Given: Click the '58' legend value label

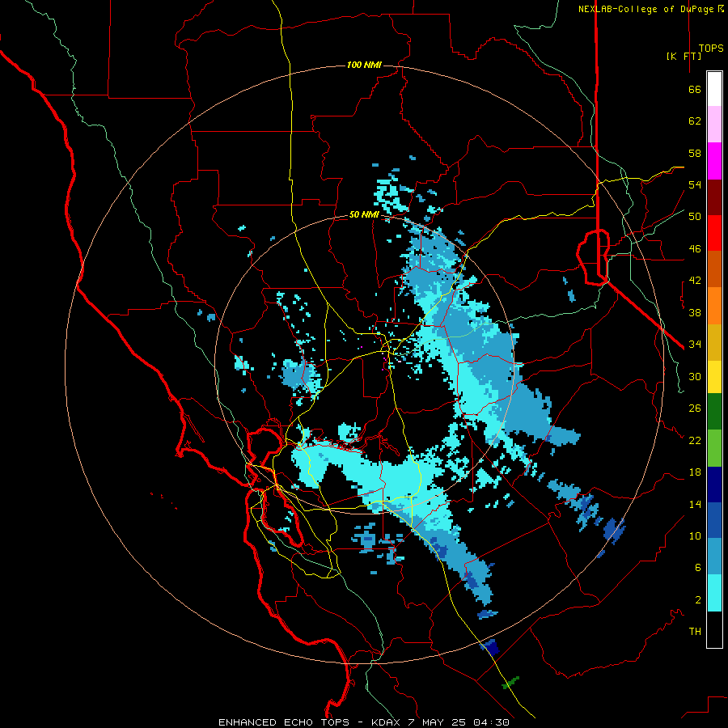Looking at the screenshot, I should pos(694,153).
